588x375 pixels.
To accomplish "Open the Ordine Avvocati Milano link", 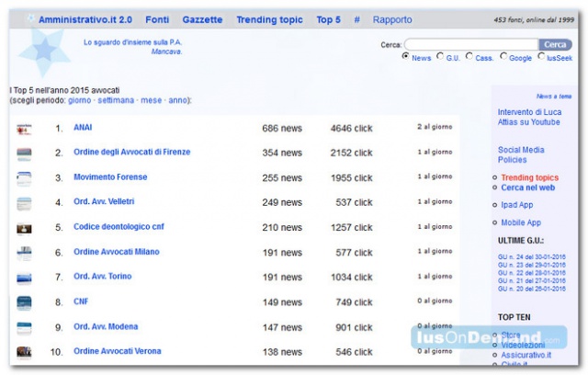I will [x=117, y=252].
